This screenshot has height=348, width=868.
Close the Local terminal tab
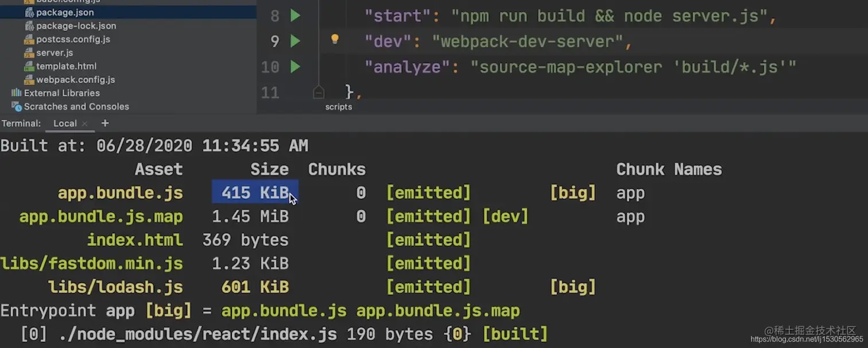(84, 123)
